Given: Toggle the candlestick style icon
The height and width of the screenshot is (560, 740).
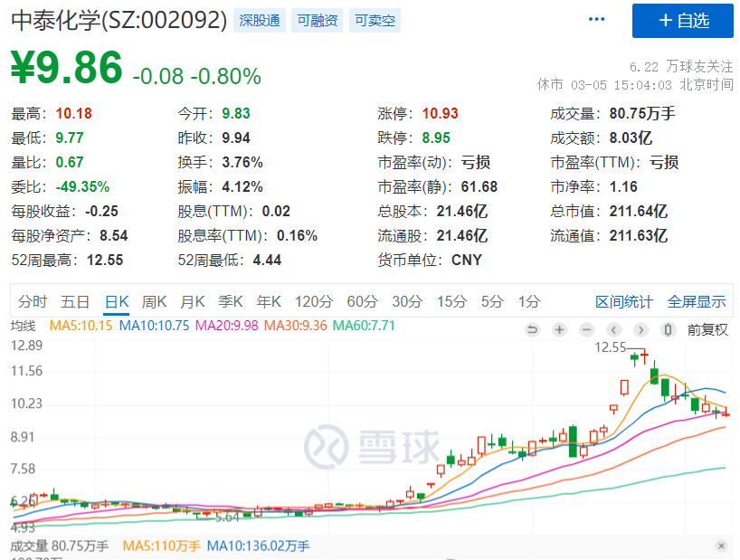Looking at the screenshot, I should coord(668,329).
